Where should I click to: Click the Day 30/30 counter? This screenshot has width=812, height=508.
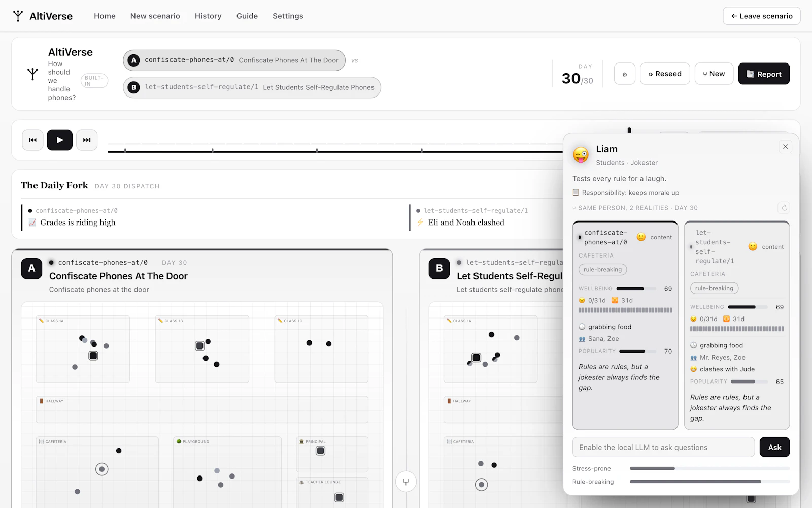pyautogui.click(x=578, y=75)
